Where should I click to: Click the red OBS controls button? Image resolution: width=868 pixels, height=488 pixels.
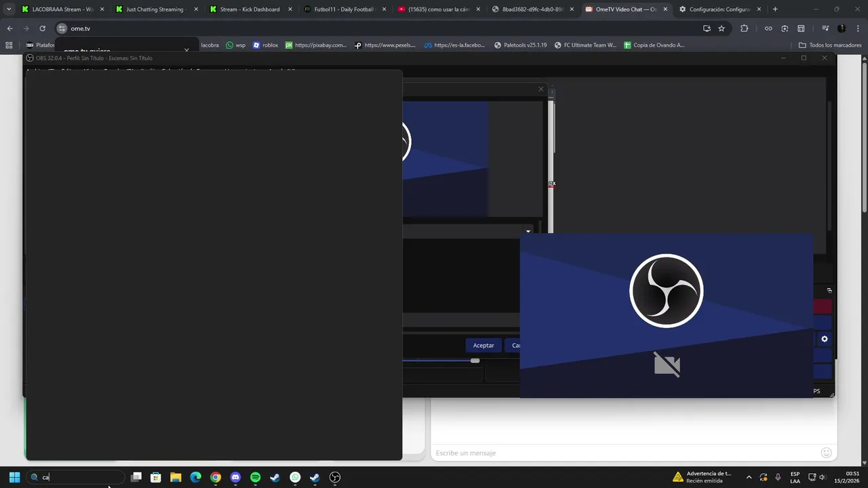tap(822, 307)
